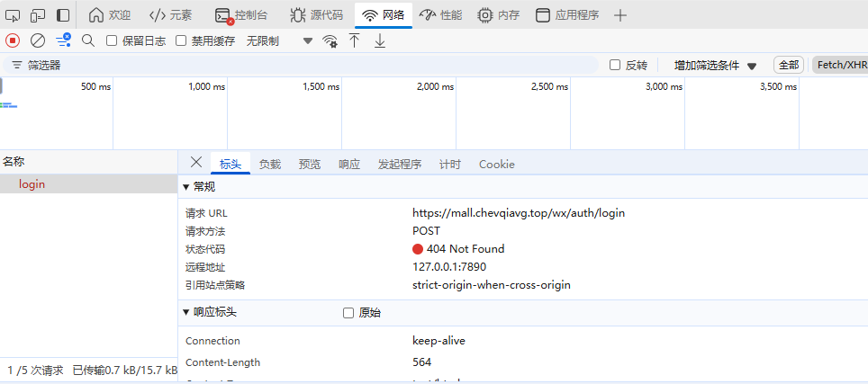Enable the 禁用缓存 checkbox

(181, 40)
